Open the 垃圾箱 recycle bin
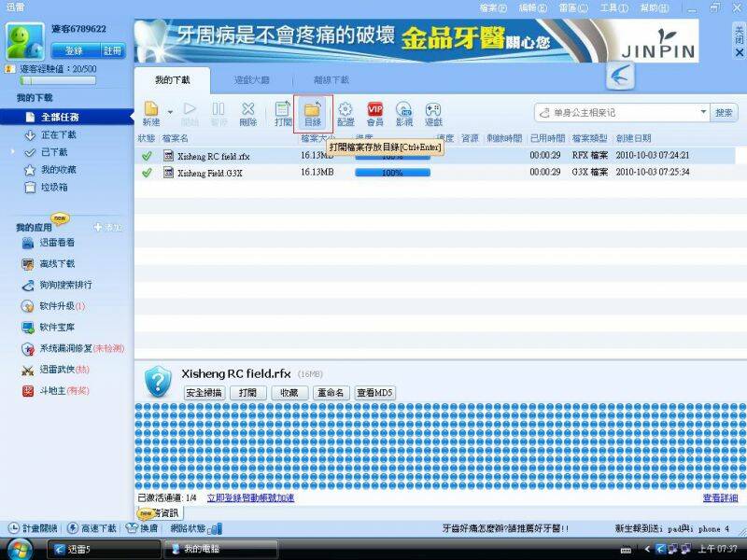Viewport: 747px width, 560px height. pyautogui.click(x=54, y=188)
